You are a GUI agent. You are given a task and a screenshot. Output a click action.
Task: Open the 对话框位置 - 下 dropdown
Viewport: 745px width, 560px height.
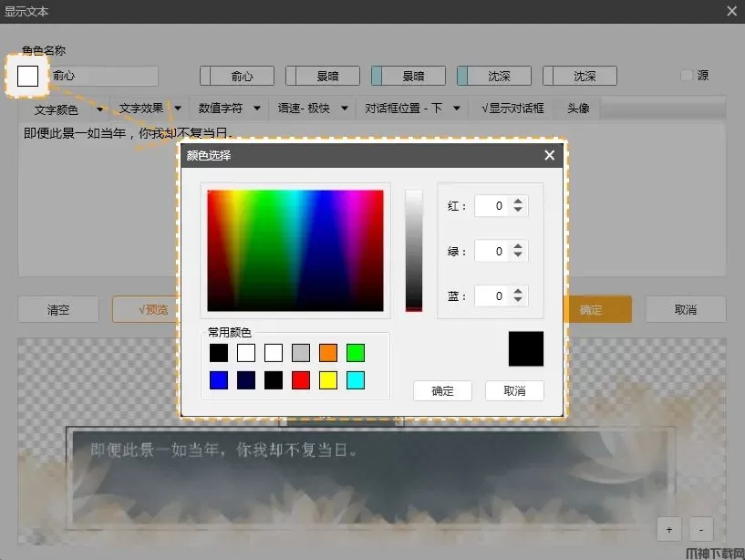click(412, 109)
